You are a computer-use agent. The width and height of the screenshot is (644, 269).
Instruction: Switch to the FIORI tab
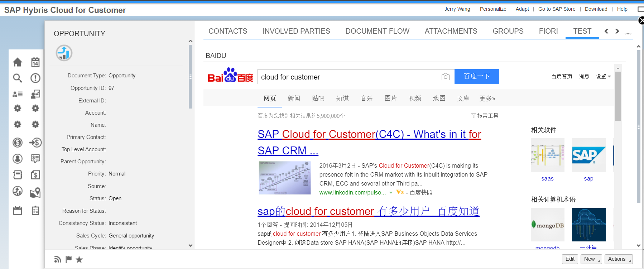548,31
